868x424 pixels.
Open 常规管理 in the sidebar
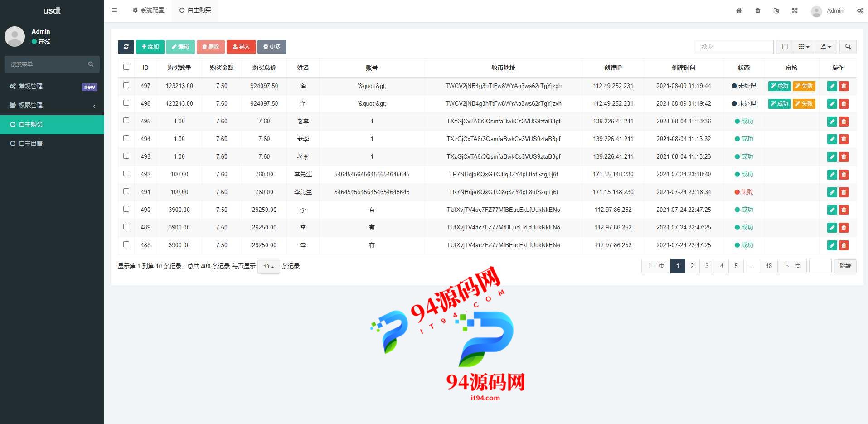[x=52, y=86]
